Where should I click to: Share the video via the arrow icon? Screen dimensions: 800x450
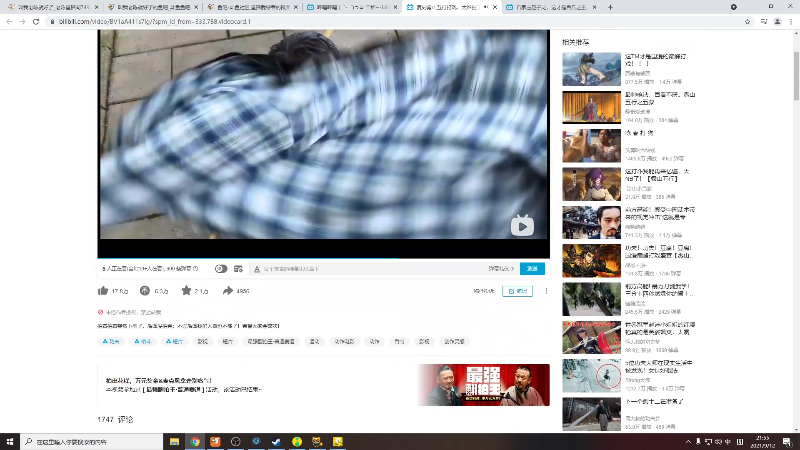228,291
